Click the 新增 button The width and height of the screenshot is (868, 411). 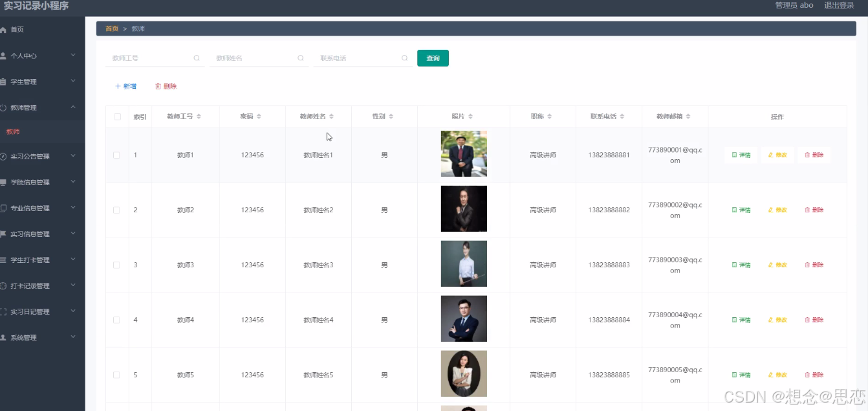125,86
